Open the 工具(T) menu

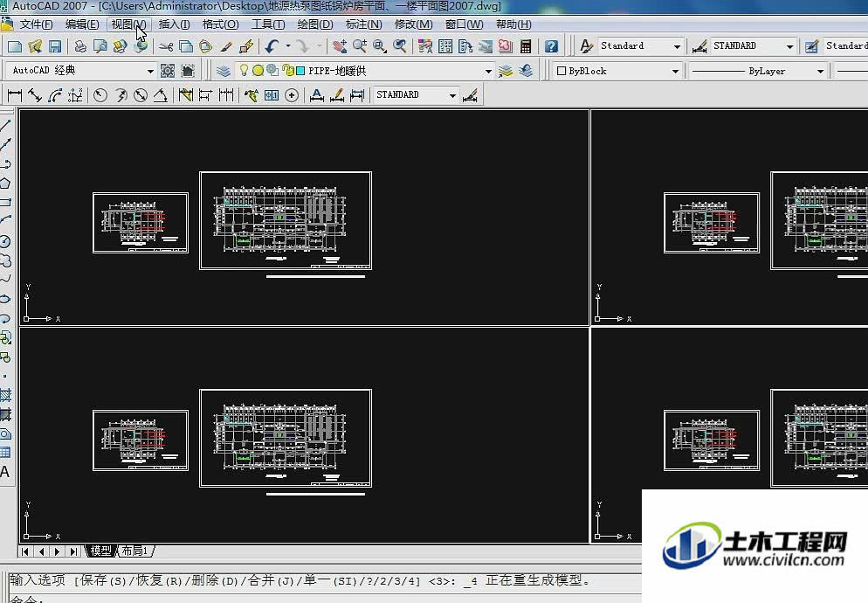(268, 24)
